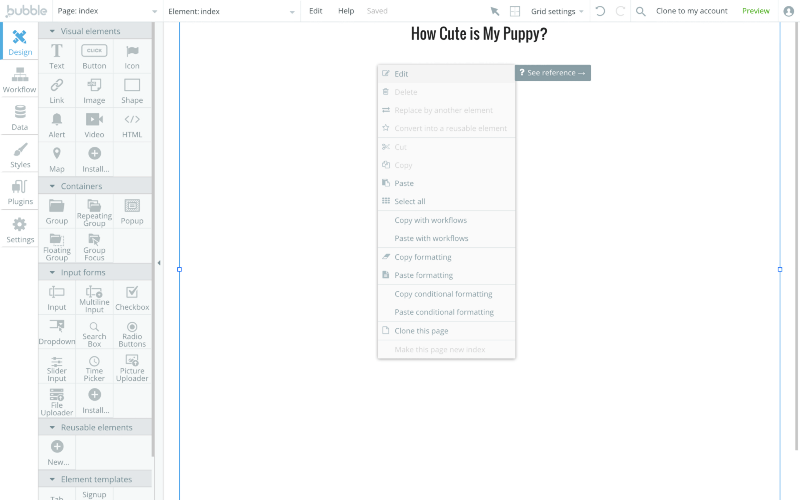
Task: Install more input form elements
Action: pyautogui.click(x=94, y=401)
